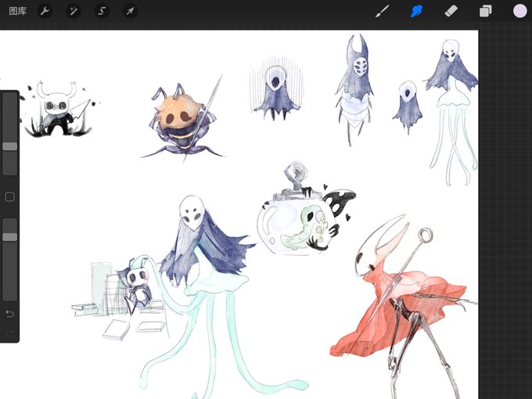Open the 图库 gallery

coord(18,11)
